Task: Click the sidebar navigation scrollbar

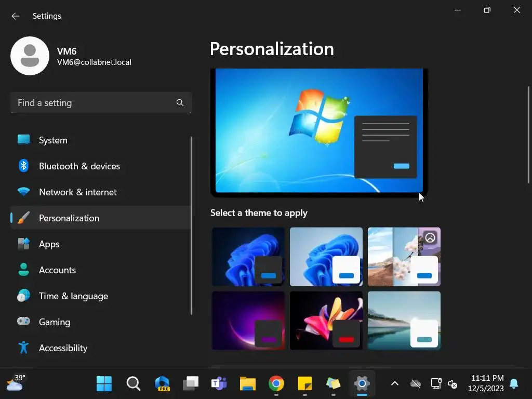Action: point(191,225)
